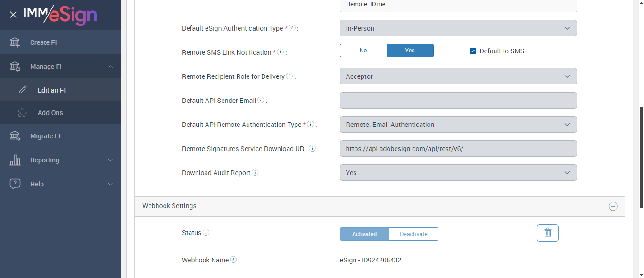Go to Create FI in sidebar
644x278 pixels.
tap(43, 42)
